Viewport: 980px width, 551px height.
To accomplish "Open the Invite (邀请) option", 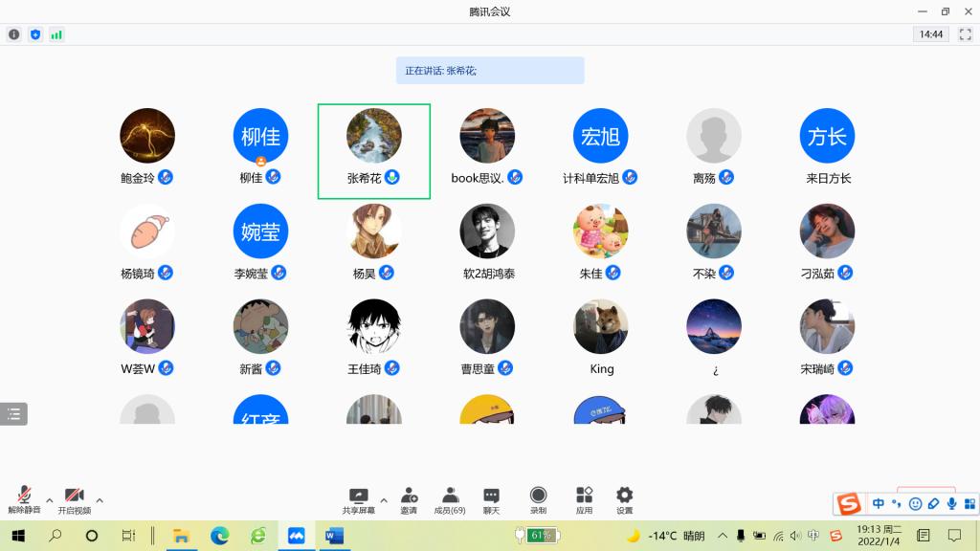I will click(409, 500).
